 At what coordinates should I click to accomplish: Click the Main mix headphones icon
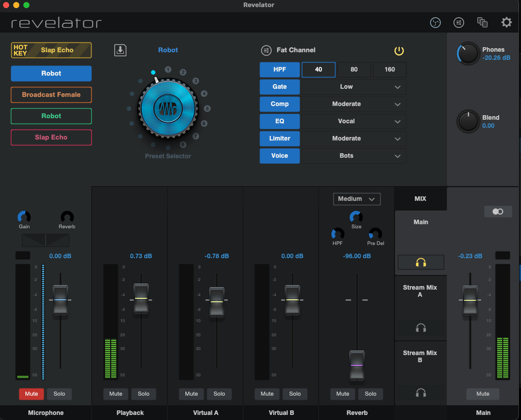point(420,262)
